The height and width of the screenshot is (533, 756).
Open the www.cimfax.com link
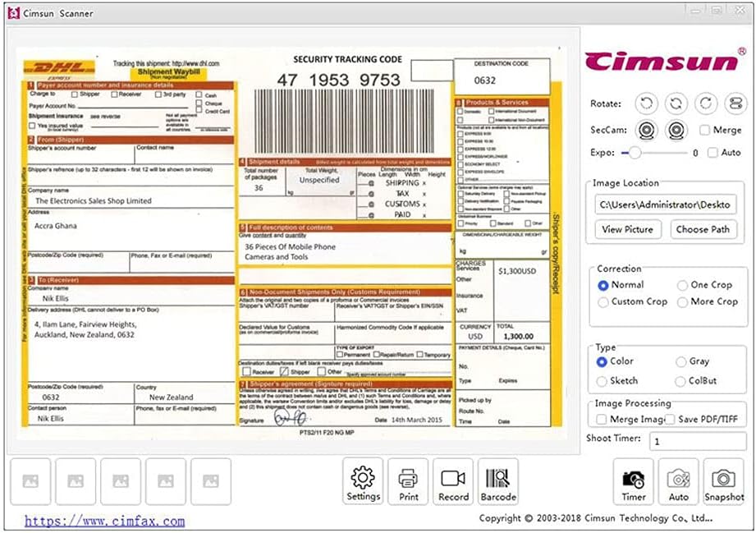pos(104,521)
